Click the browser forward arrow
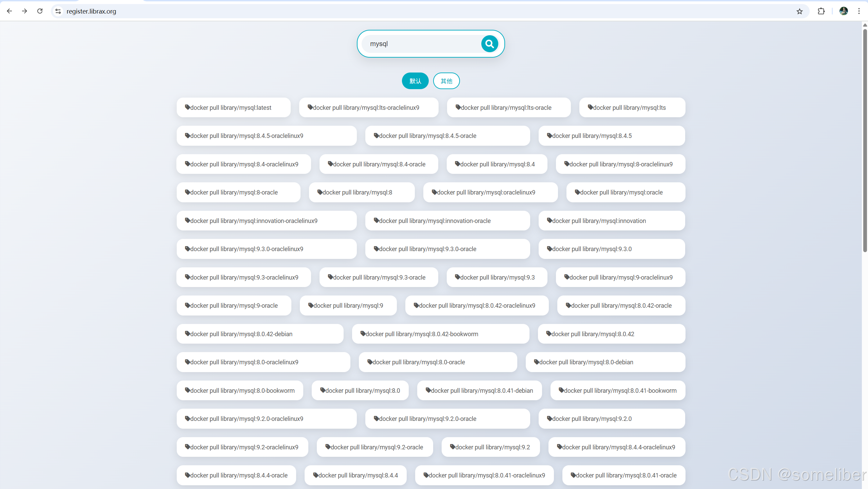This screenshot has width=868, height=489. (x=24, y=11)
